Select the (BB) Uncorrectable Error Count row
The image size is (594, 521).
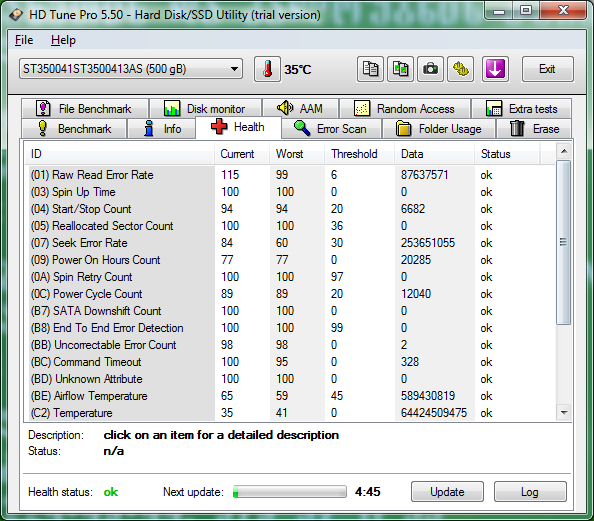290,345
